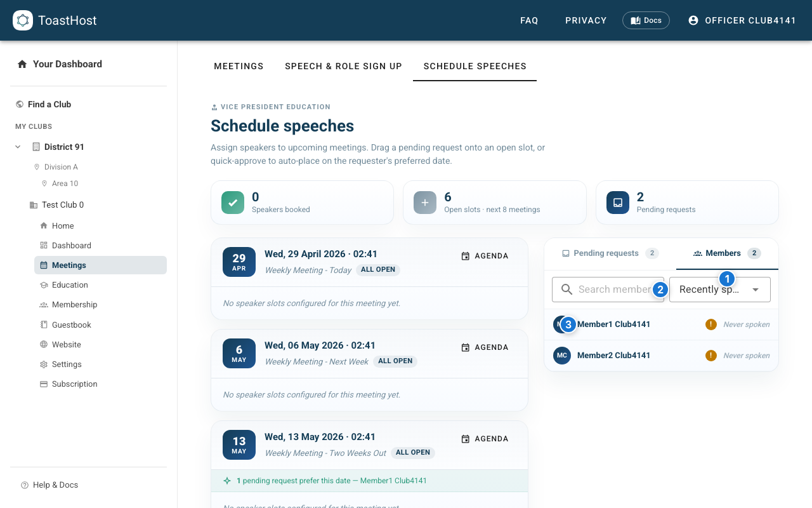Click the Membership people icon
812x508 pixels.
tap(44, 304)
